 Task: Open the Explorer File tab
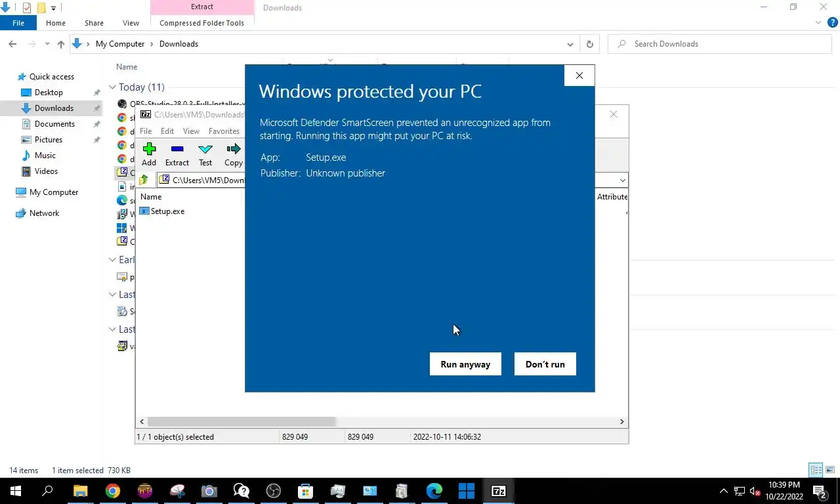pos(18,23)
